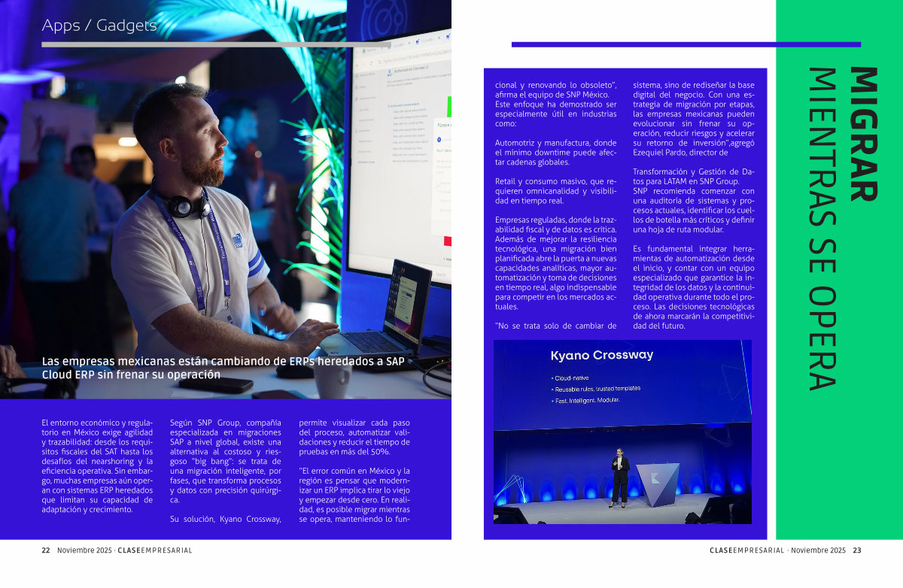Click the podium with K logo
Viewport: 903px width, 588px height.
[x=658, y=482]
